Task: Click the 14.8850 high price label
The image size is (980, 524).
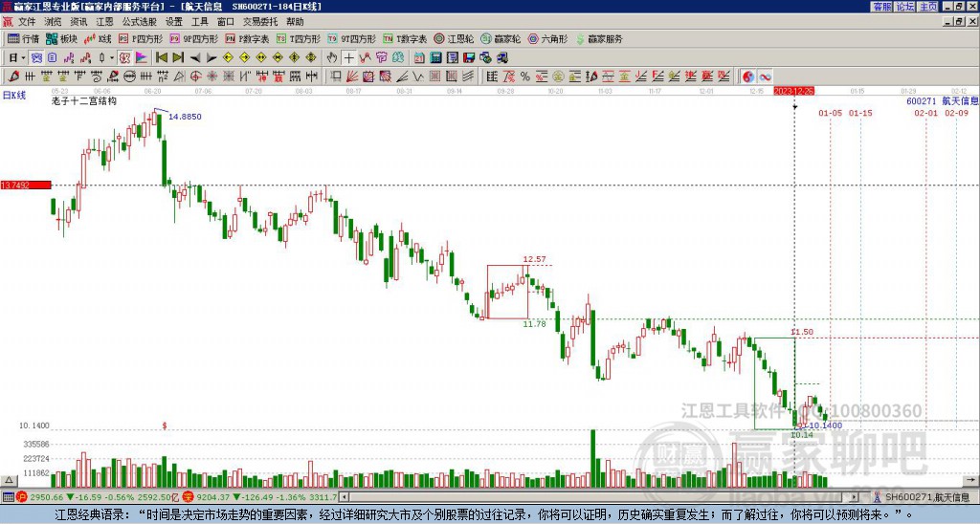Action: 185,117
